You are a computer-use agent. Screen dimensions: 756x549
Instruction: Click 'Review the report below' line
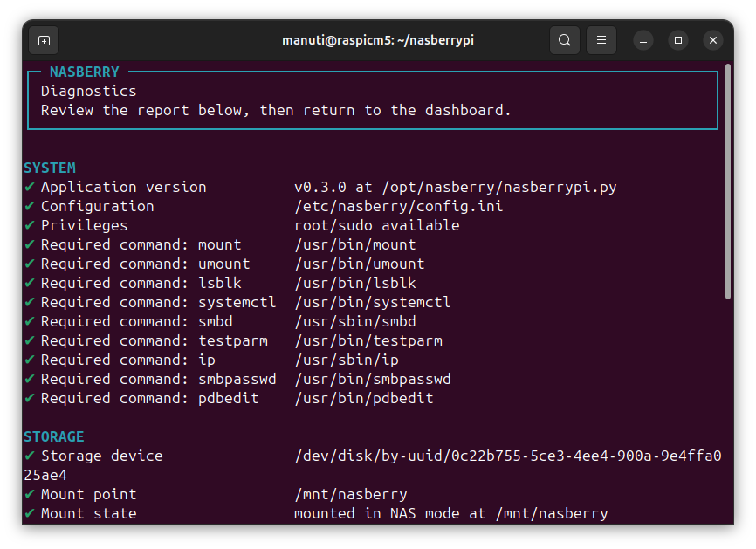tap(276, 110)
